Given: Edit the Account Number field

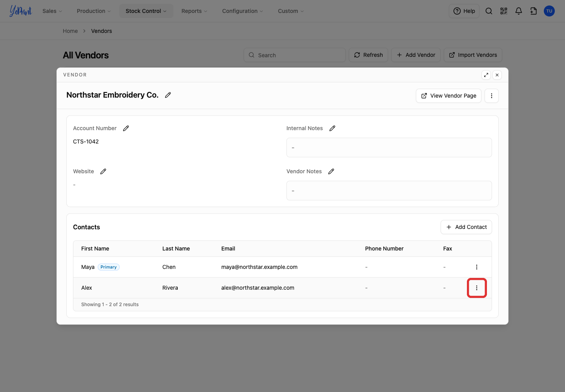Looking at the screenshot, I should pyautogui.click(x=126, y=128).
